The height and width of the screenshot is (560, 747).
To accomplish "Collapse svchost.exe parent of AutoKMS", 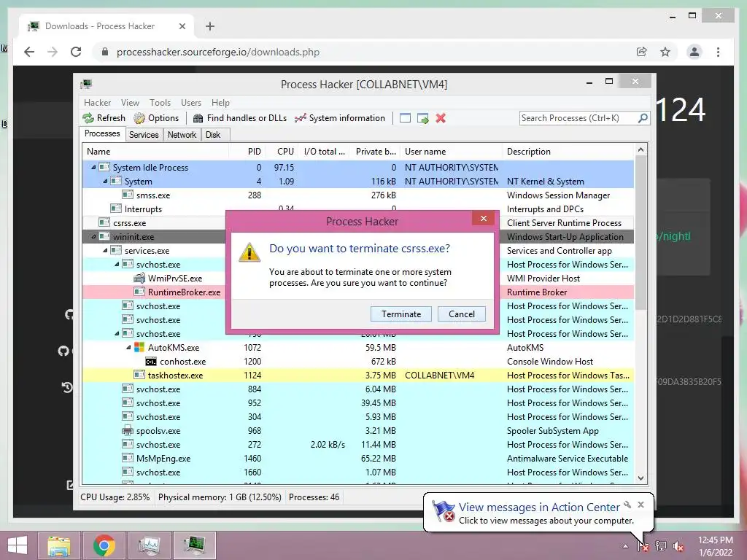I will [x=117, y=333].
